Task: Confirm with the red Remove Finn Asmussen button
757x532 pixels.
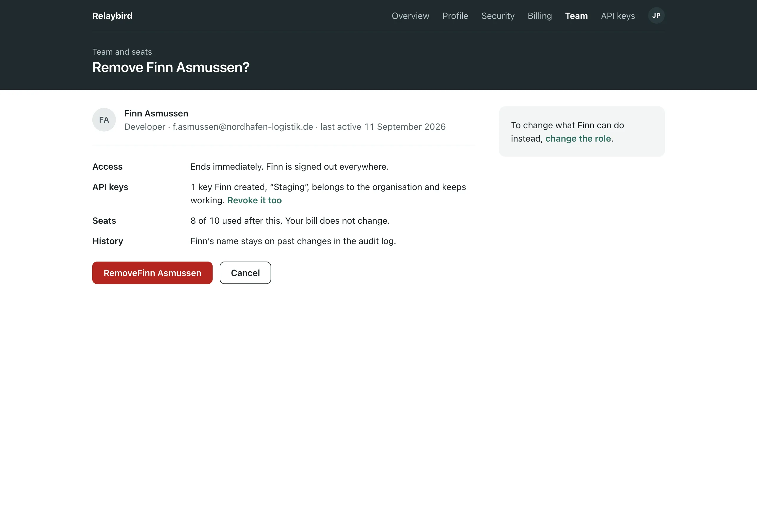Action: click(152, 273)
